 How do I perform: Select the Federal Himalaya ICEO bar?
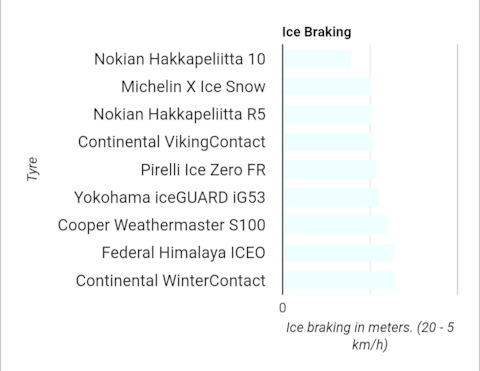pyautogui.click(x=339, y=253)
